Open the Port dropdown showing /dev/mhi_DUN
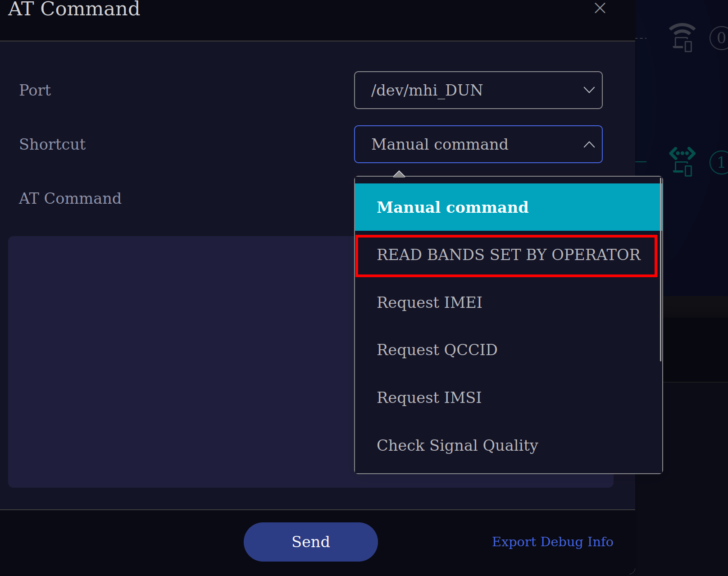 click(478, 90)
